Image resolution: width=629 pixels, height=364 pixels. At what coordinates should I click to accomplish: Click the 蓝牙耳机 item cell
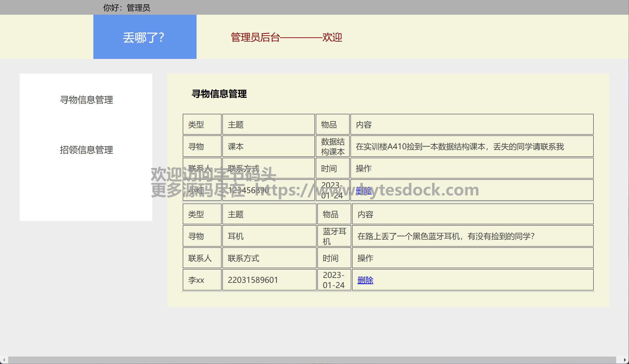click(x=334, y=236)
